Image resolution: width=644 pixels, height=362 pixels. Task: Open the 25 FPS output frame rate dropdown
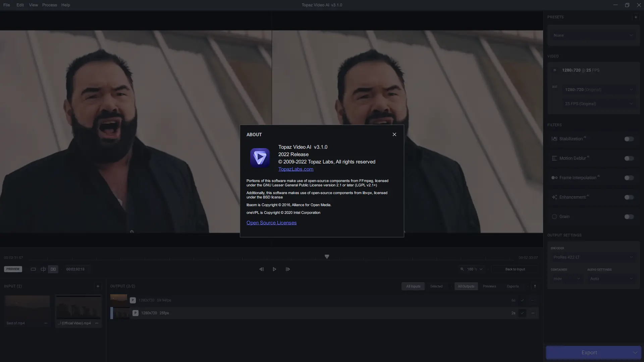pos(598,104)
